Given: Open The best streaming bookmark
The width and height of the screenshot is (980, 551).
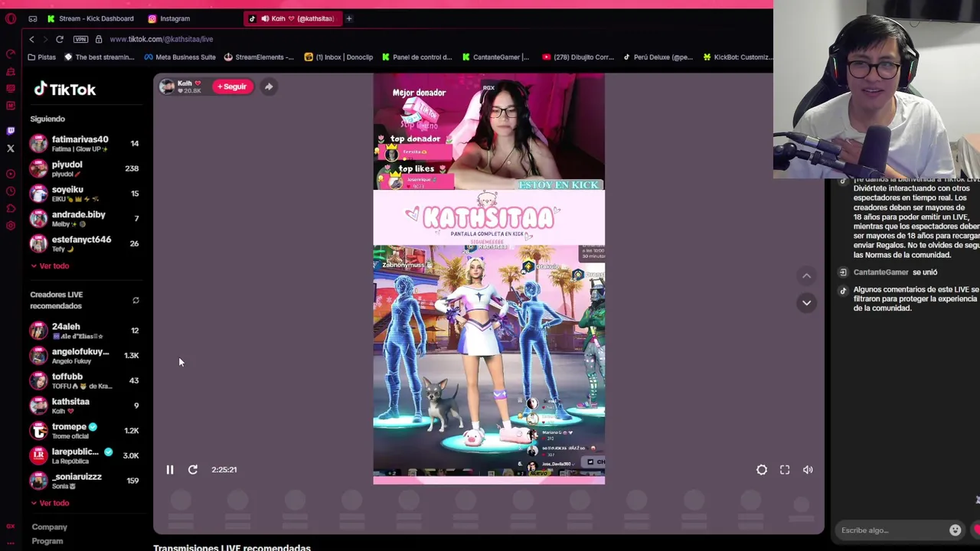Looking at the screenshot, I should 100,57.
